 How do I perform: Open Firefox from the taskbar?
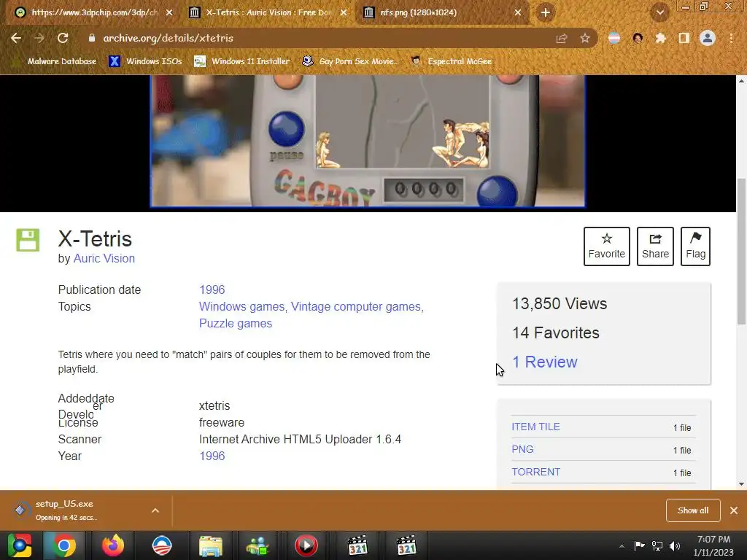pyautogui.click(x=113, y=545)
